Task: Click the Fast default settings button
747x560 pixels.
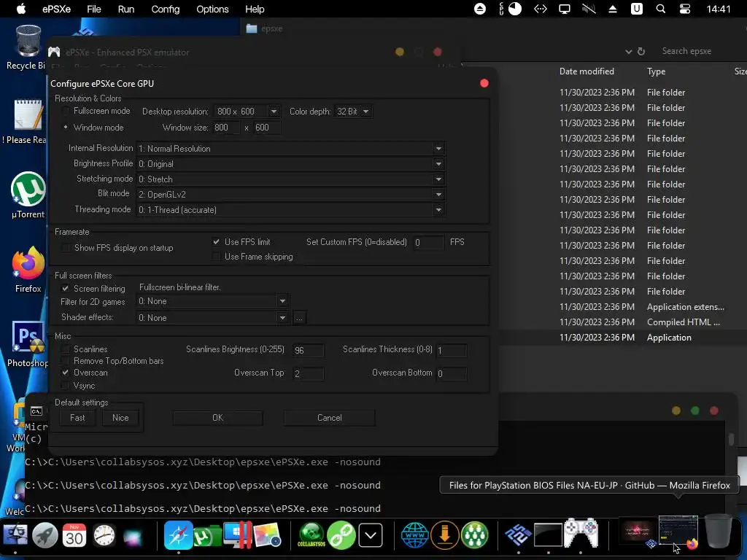Action: click(77, 418)
